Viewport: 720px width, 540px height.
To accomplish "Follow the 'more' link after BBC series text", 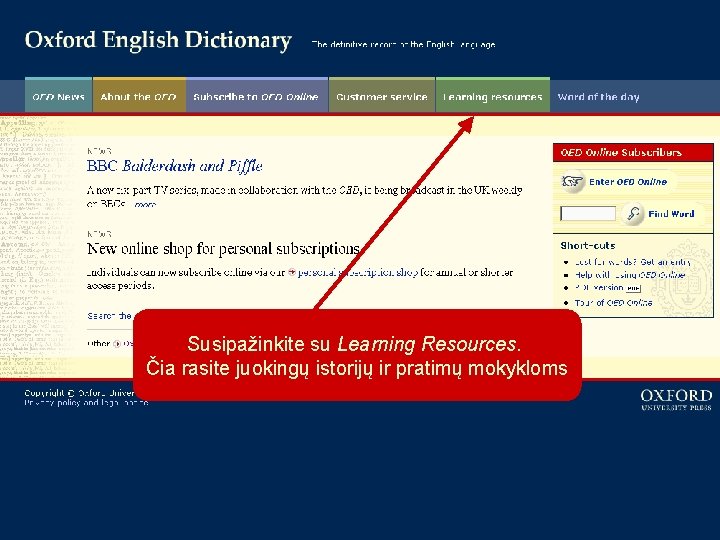I will [x=145, y=204].
